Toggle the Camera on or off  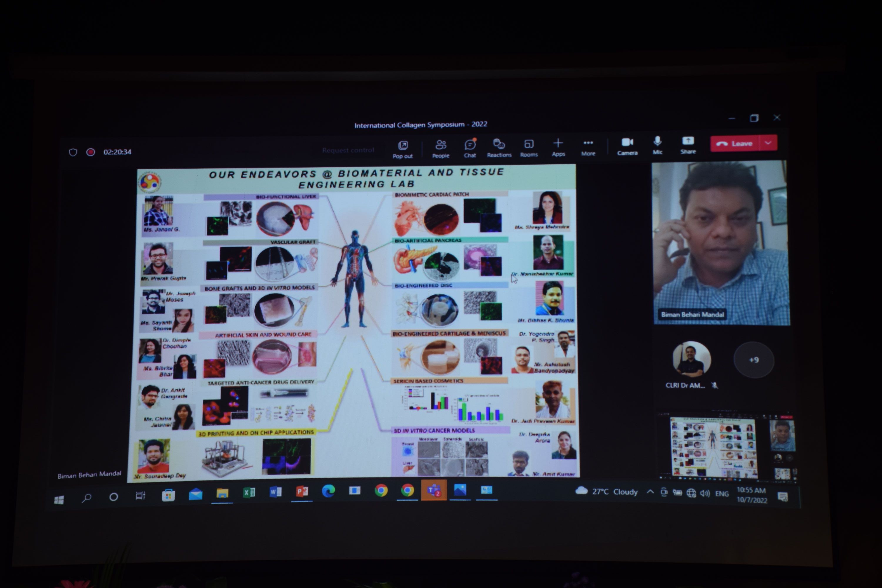pyautogui.click(x=627, y=146)
